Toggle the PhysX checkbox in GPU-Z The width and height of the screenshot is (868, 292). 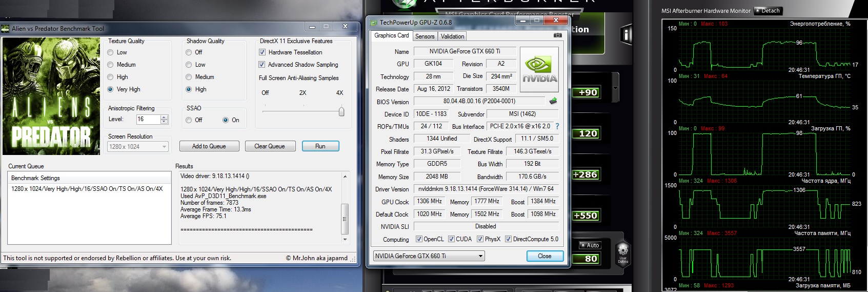(480, 239)
